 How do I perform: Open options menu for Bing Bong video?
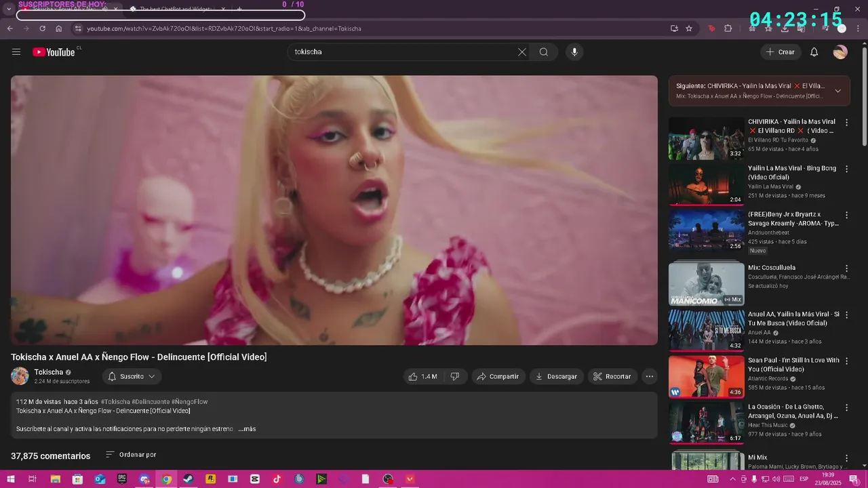846,169
